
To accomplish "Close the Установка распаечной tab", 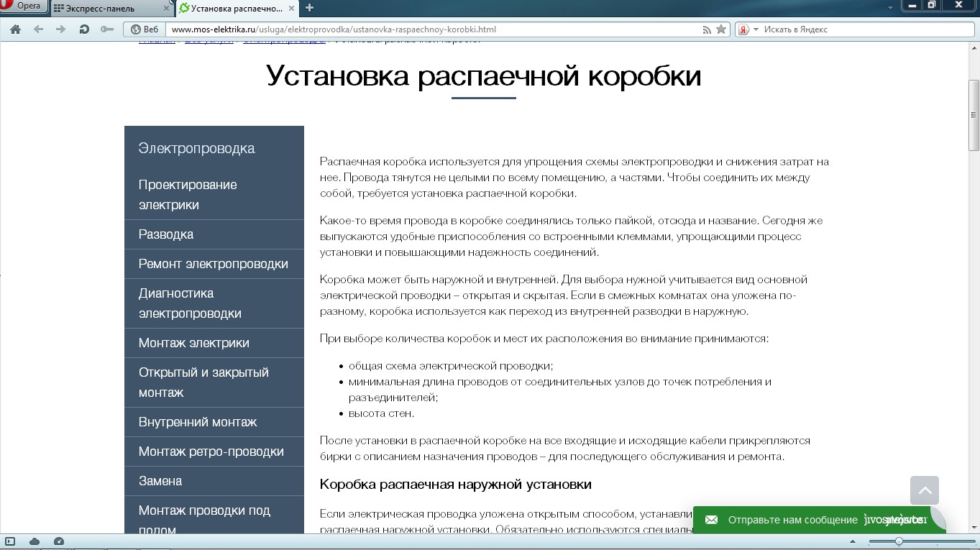I will pyautogui.click(x=290, y=9).
